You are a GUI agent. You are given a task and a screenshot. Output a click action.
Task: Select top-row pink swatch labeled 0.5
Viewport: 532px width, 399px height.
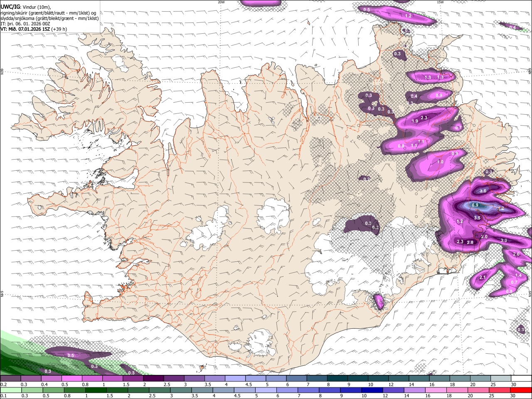(x=71, y=379)
